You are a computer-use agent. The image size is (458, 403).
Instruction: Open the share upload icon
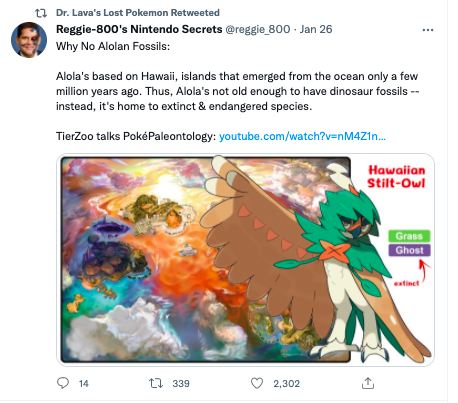pos(368,383)
